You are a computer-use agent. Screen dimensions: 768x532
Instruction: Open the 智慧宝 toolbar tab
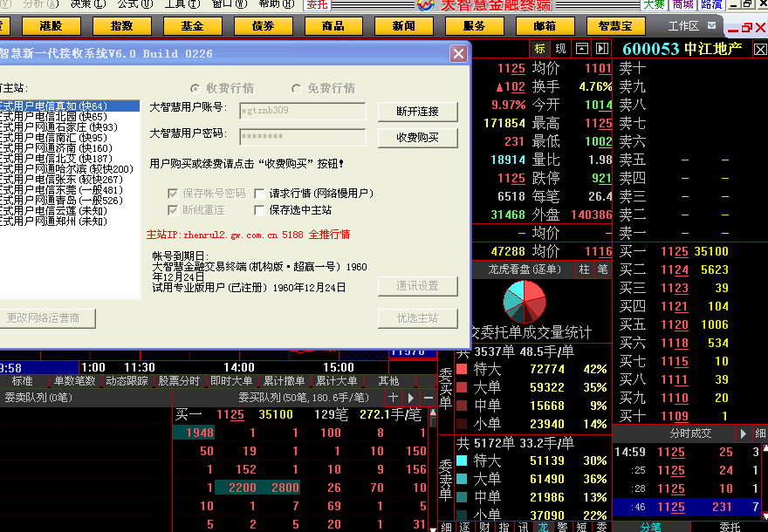pyautogui.click(x=615, y=26)
